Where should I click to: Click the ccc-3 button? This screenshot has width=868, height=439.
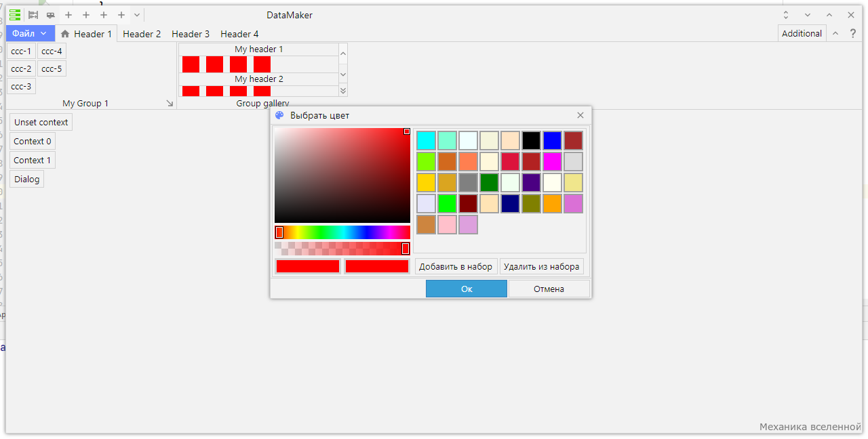point(21,86)
